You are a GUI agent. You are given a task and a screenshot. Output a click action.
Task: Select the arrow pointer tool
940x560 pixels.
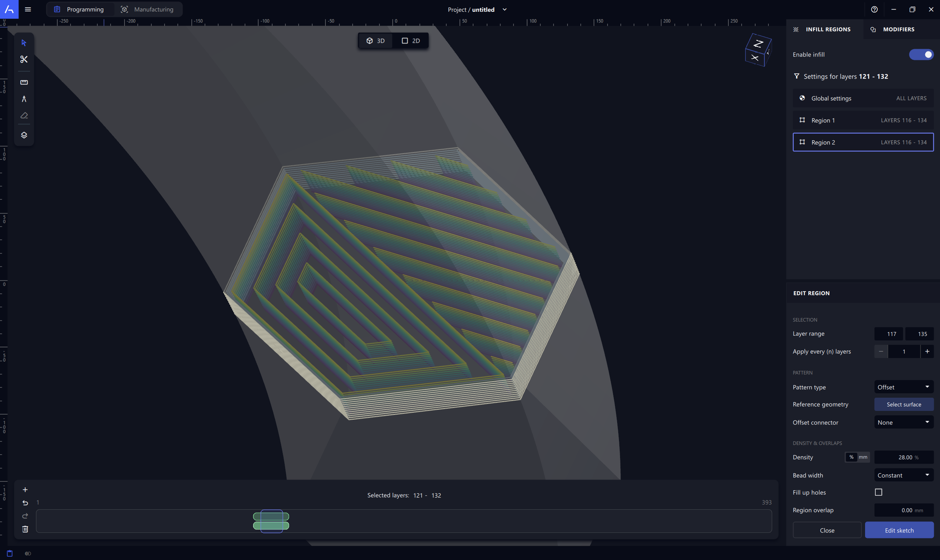pyautogui.click(x=24, y=43)
